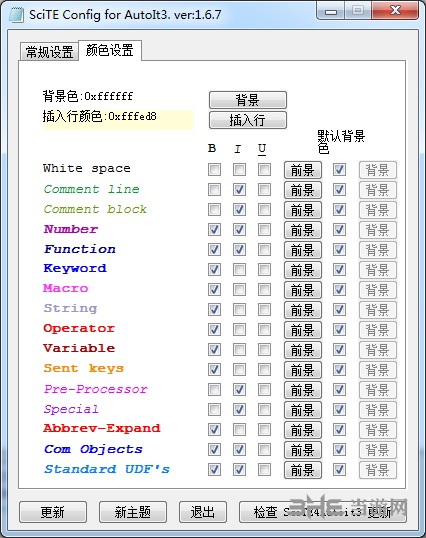Click the 背景色:0xffffff label
The height and width of the screenshot is (538, 426).
(x=88, y=96)
